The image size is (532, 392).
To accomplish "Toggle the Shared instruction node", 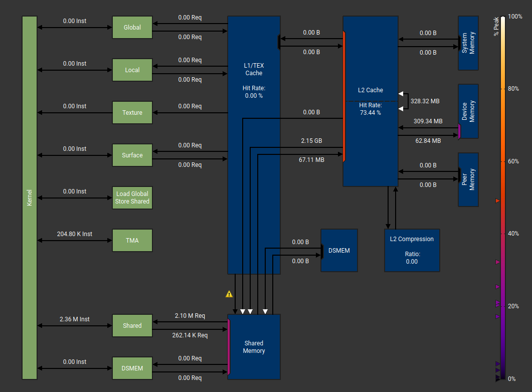I will point(132,325).
